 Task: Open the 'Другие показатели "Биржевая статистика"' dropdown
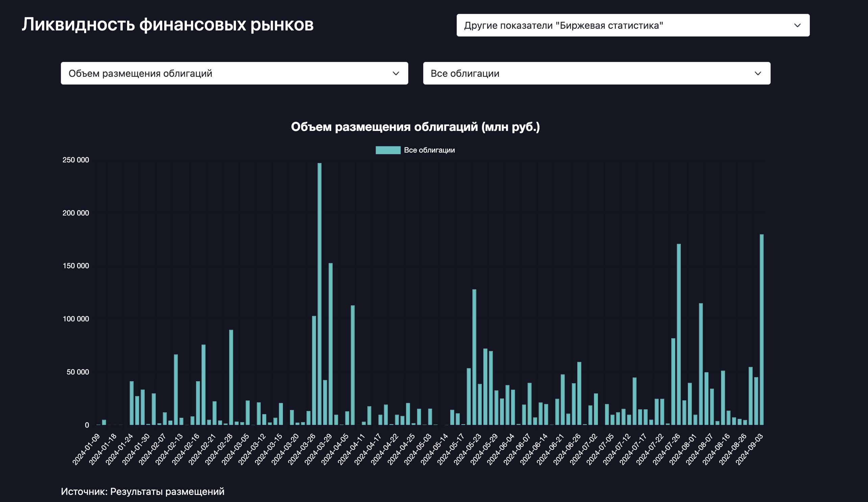[633, 25]
